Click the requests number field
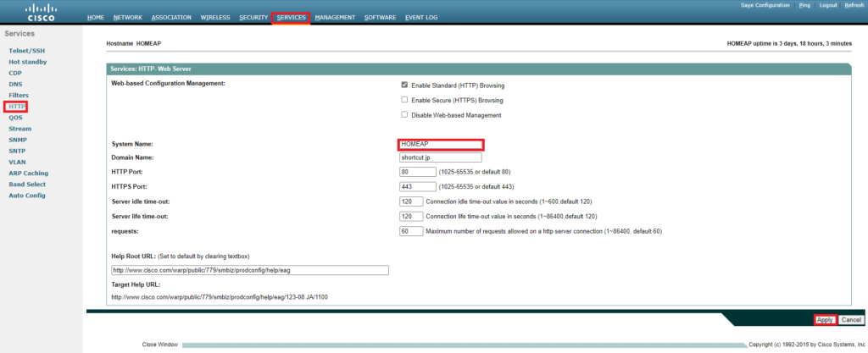This screenshot has width=868, height=353. 411,231
